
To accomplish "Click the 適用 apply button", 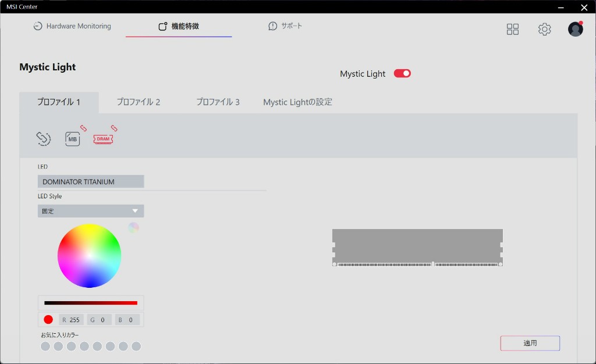I will click(530, 343).
